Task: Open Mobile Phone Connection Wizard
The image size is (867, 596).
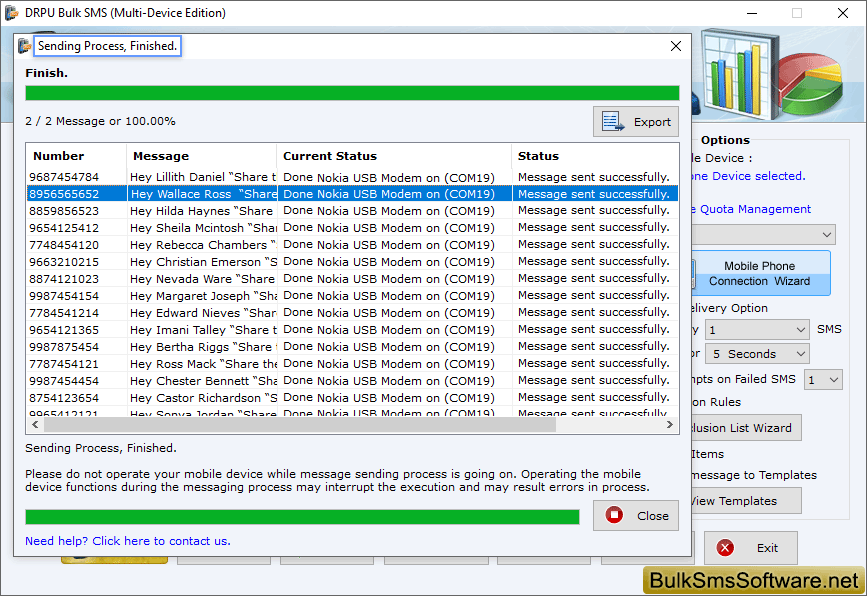Action: click(x=760, y=273)
